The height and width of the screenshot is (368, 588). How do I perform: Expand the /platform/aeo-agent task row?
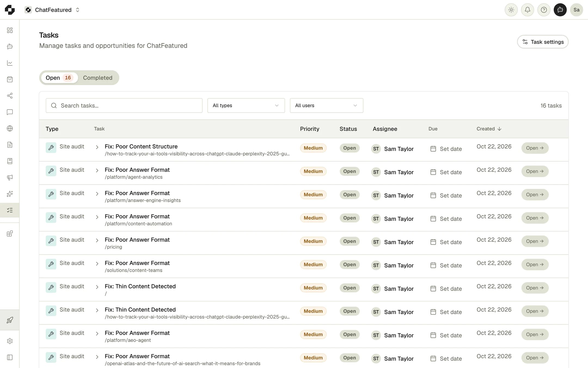pos(97,334)
